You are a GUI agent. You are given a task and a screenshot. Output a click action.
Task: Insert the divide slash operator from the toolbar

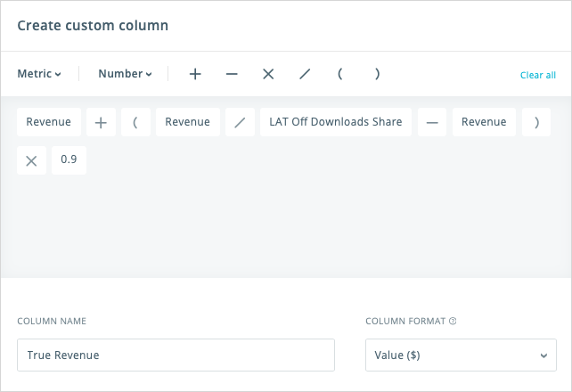tap(305, 74)
